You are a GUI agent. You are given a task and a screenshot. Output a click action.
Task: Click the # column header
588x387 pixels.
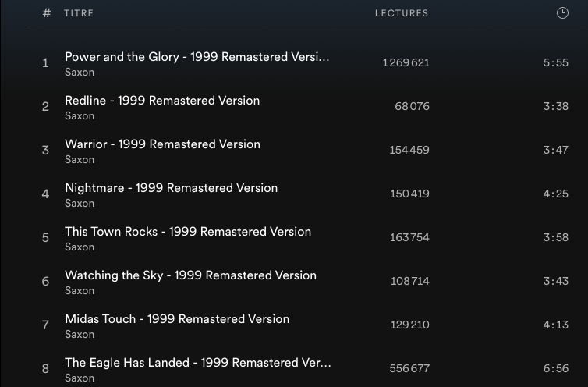click(47, 13)
